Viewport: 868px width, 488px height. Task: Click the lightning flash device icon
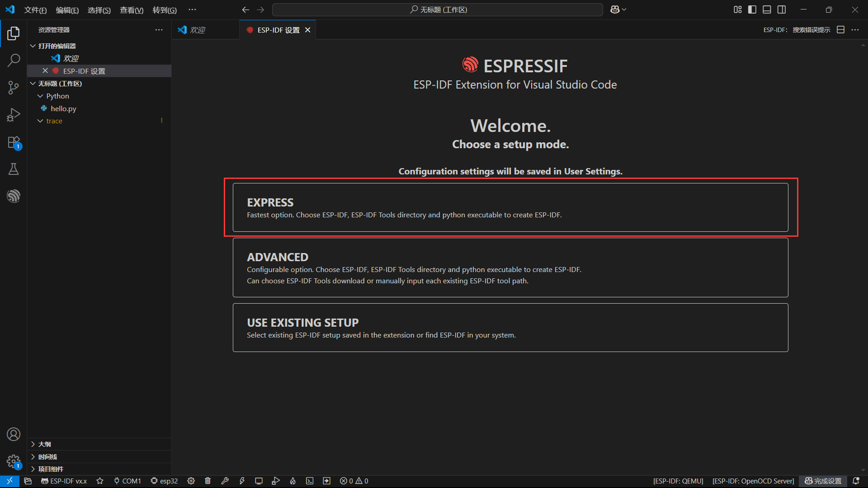(242, 481)
